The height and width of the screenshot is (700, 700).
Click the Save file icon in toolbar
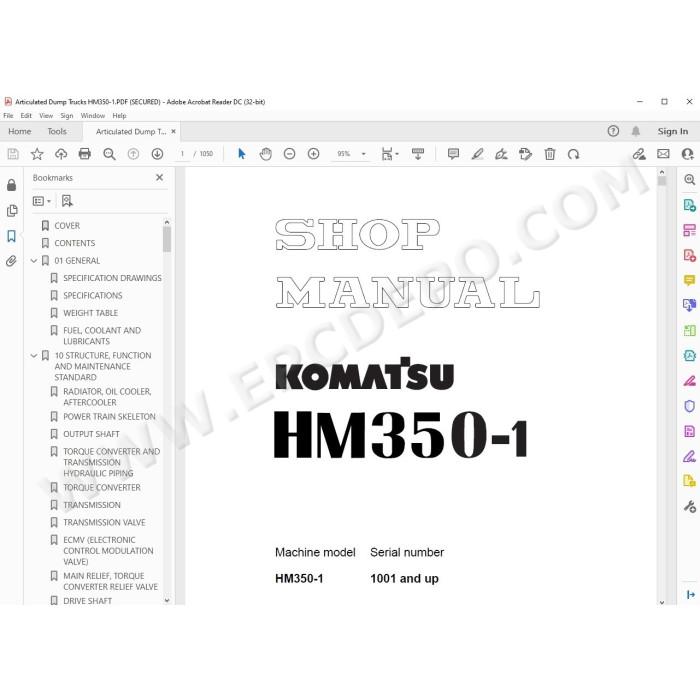pyautogui.click(x=13, y=154)
